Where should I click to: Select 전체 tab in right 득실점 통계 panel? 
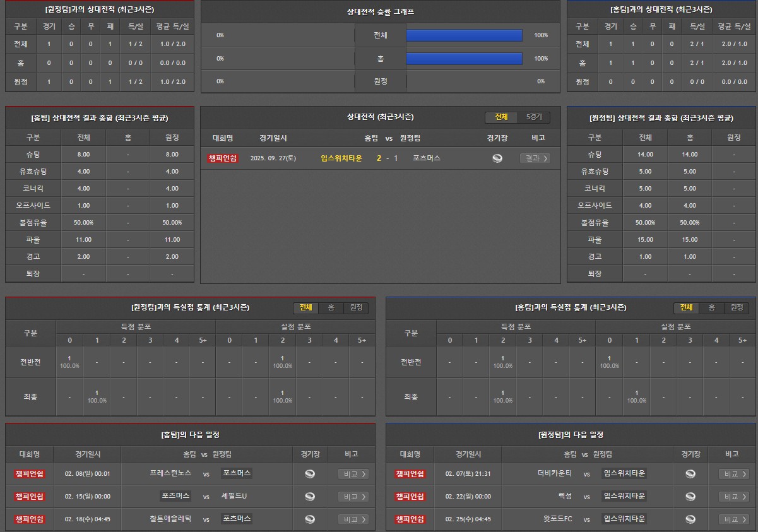click(686, 307)
